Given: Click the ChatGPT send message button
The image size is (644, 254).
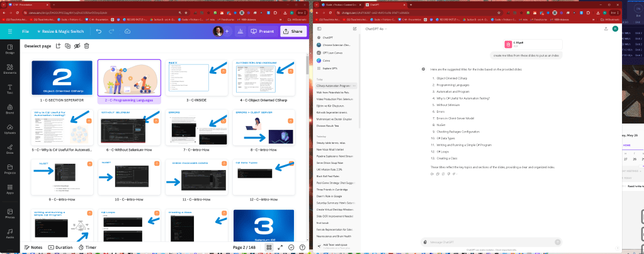Looking at the screenshot, I should 557,242.
